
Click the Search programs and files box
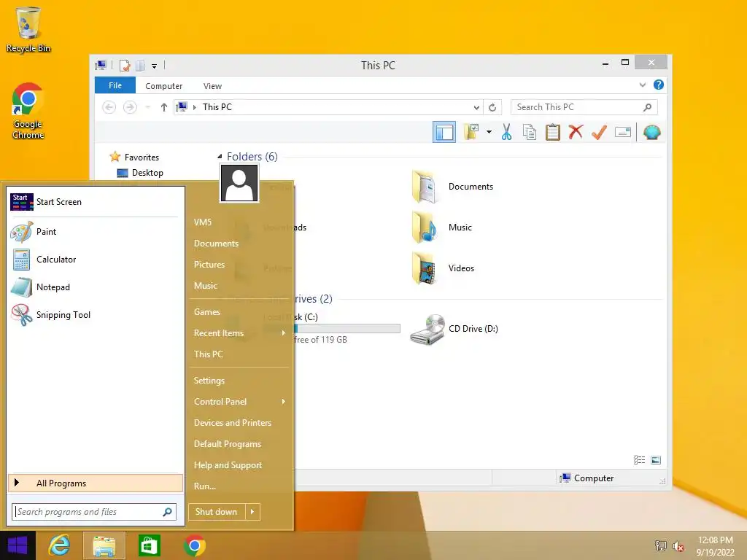click(x=94, y=512)
